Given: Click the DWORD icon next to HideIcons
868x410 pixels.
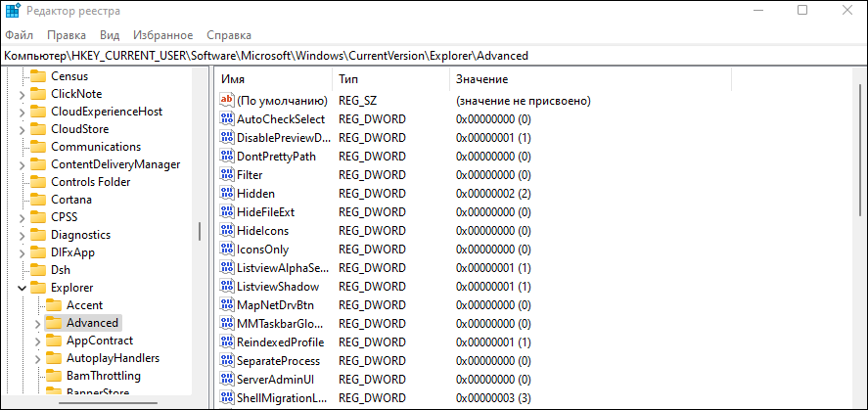Looking at the screenshot, I should (x=227, y=231).
